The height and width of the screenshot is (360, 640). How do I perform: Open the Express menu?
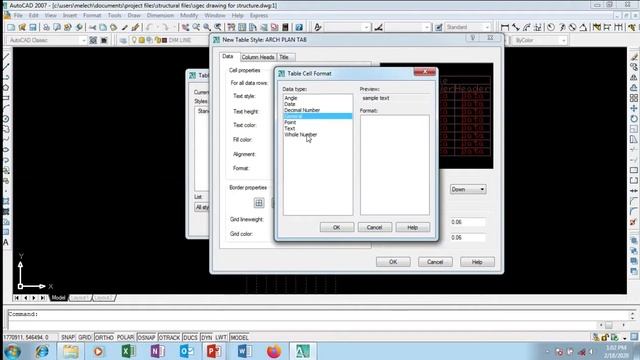pos(259,16)
